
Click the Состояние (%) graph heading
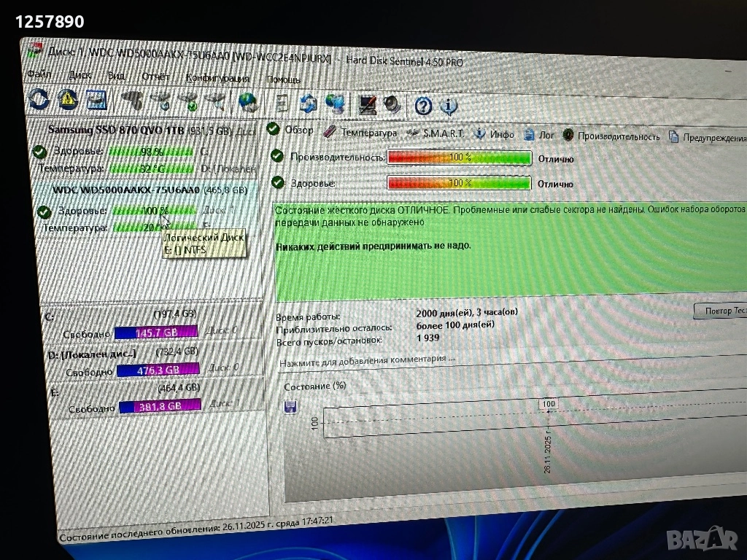pyautogui.click(x=315, y=386)
